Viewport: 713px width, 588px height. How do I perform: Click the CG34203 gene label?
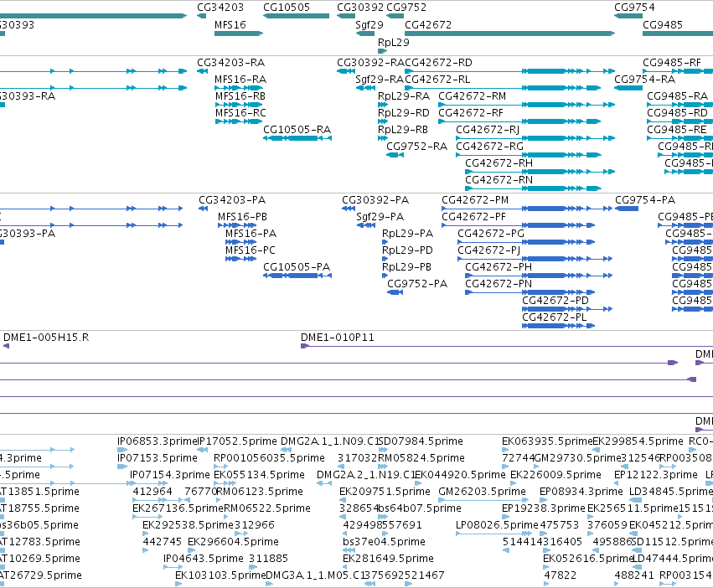[220, 8]
